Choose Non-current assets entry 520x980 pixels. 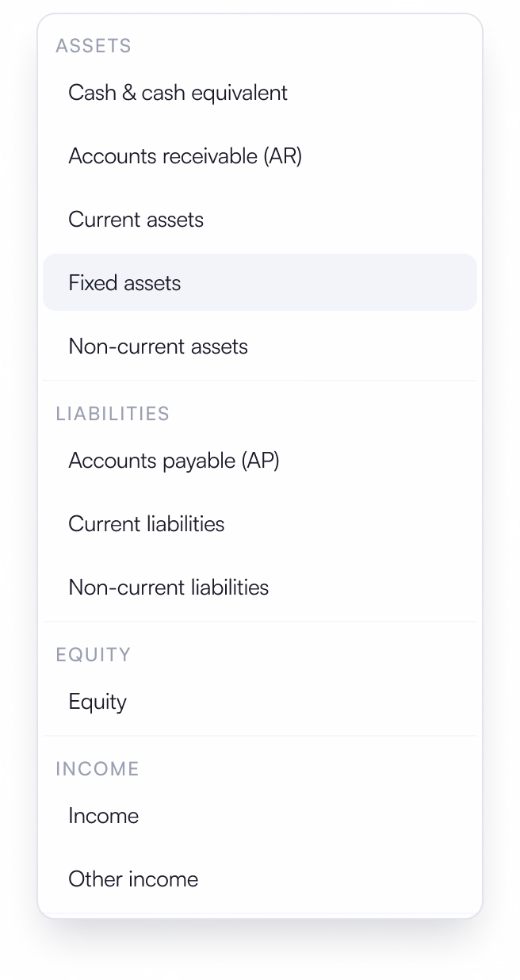(x=260, y=346)
